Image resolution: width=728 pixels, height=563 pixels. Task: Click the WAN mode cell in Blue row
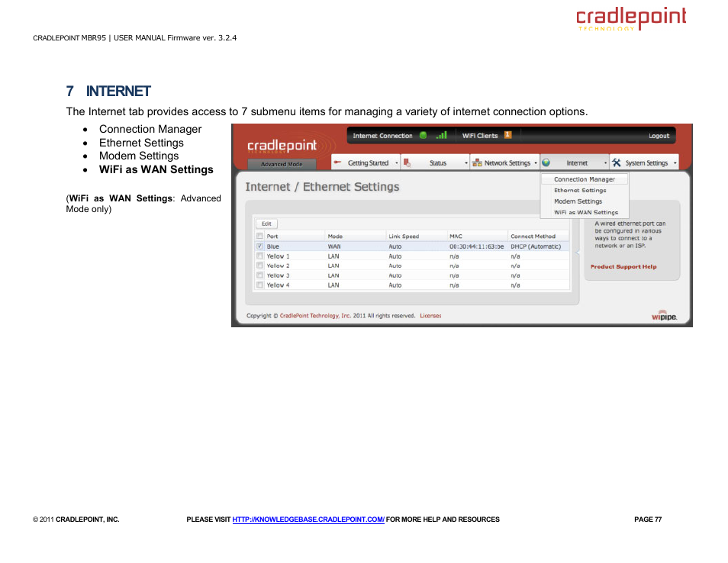[333, 246]
